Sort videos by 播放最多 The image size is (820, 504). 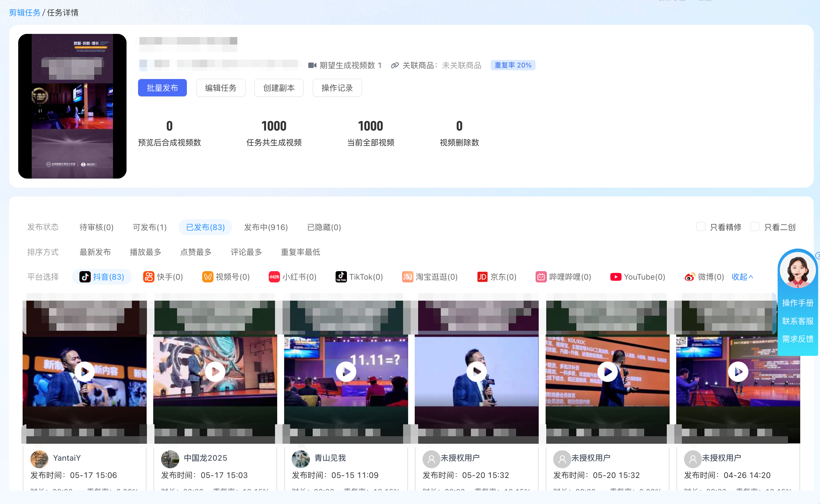(x=145, y=252)
